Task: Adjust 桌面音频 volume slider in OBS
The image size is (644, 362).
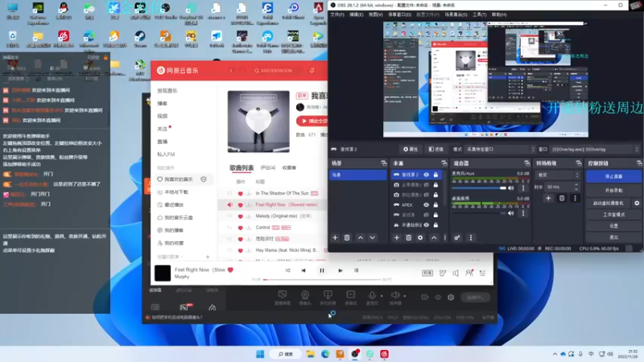Action: [479, 213]
